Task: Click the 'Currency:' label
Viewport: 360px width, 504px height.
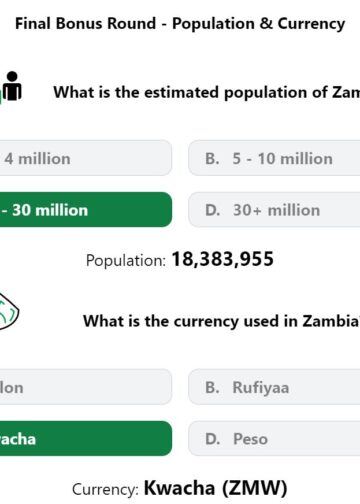Action: click(x=105, y=490)
